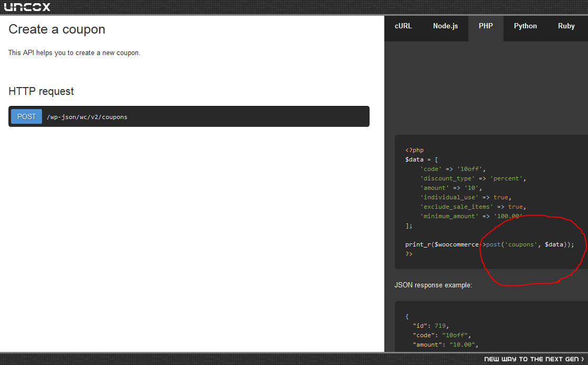
Task: Show the Ruby code example tab
Action: pos(566,26)
